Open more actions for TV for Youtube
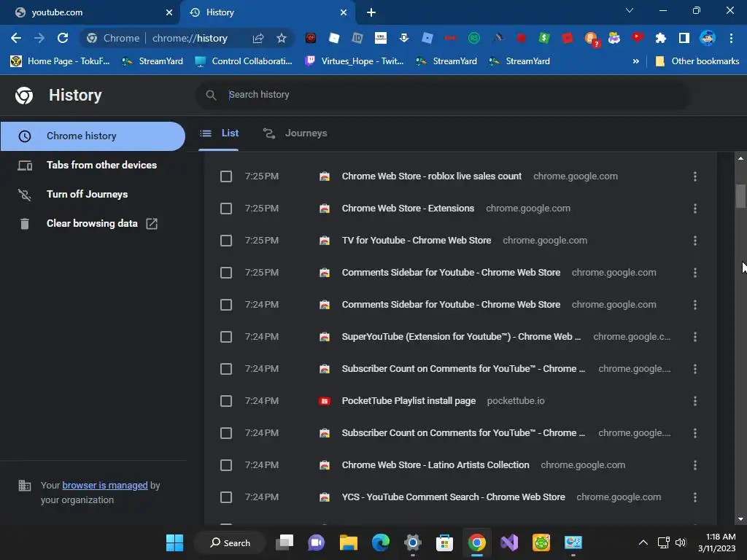Image resolution: width=747 pixels, height=560 pixels. (x=695, y=241)
